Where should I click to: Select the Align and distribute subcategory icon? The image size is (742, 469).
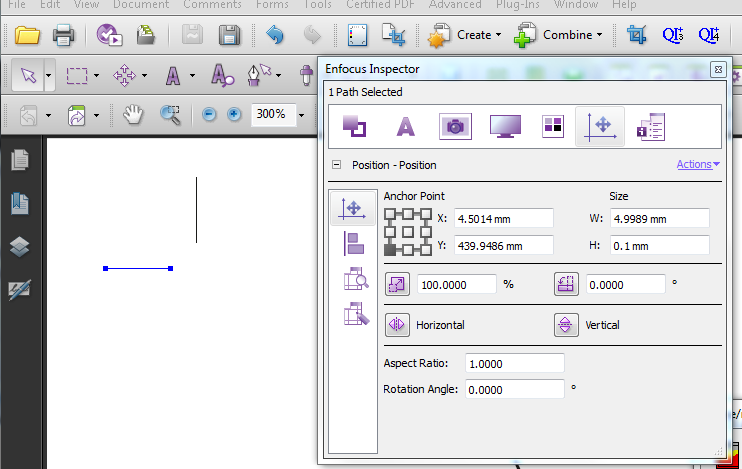pos(353,244)
